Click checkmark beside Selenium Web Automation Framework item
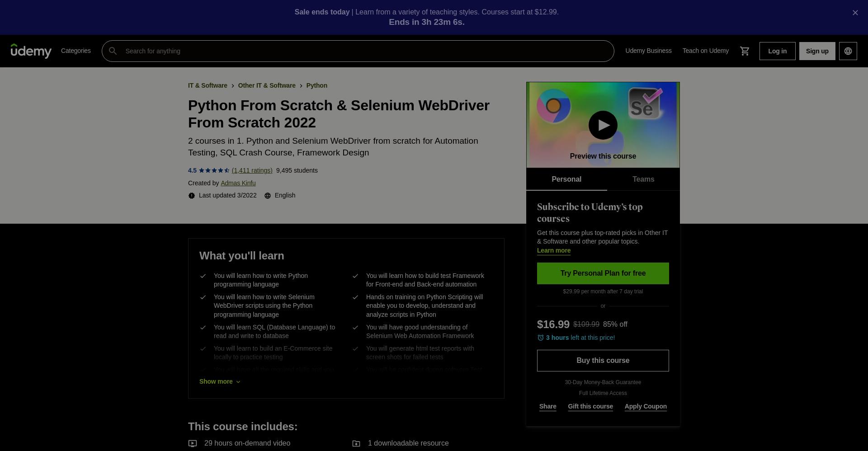Screen dimensions: 868x451 (355, 327)
